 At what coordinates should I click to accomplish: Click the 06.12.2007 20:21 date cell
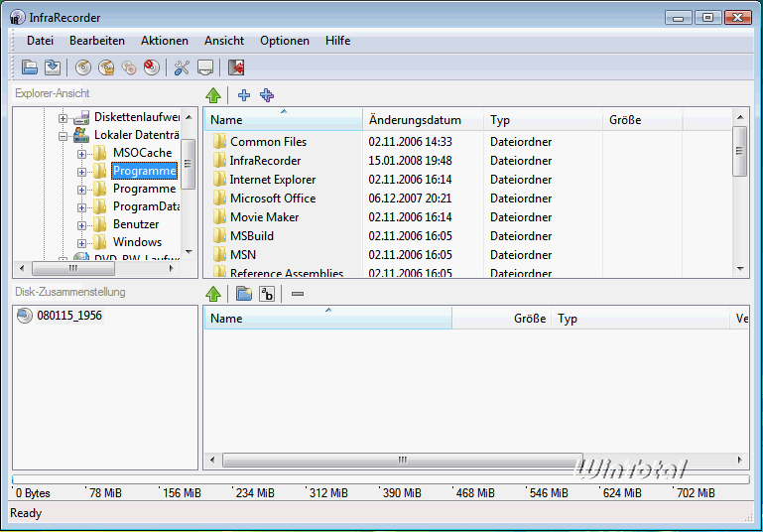tap(410, 199)
